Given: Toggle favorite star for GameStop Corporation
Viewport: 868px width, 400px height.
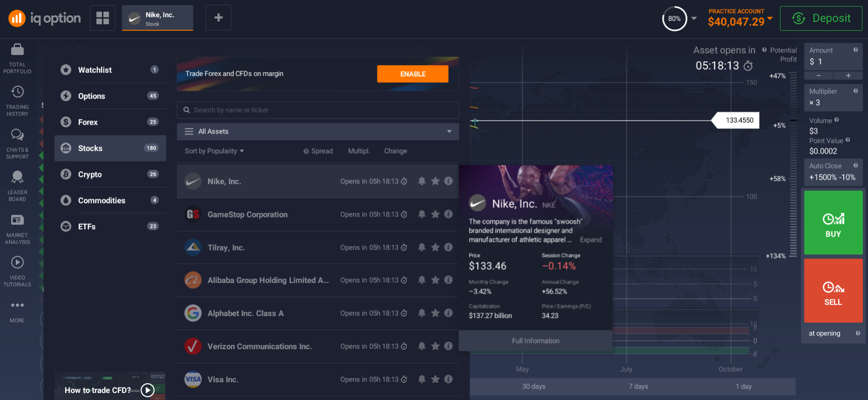Looking at the screenshot, I should 435,214.
